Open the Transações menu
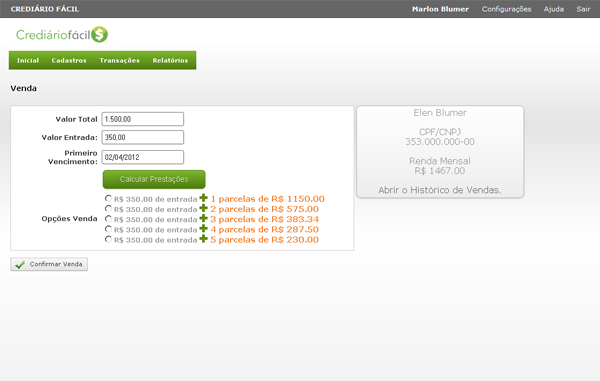Image resolution: width=600 pixels, height=381 pixels. pyautogui.click(x=119, y=60)
